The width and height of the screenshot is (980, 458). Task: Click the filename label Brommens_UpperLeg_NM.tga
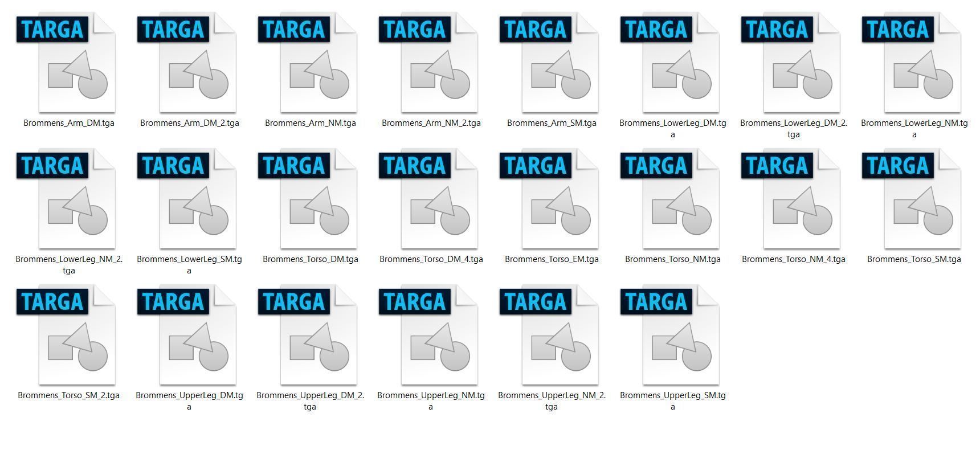click(x=431, y=401)
